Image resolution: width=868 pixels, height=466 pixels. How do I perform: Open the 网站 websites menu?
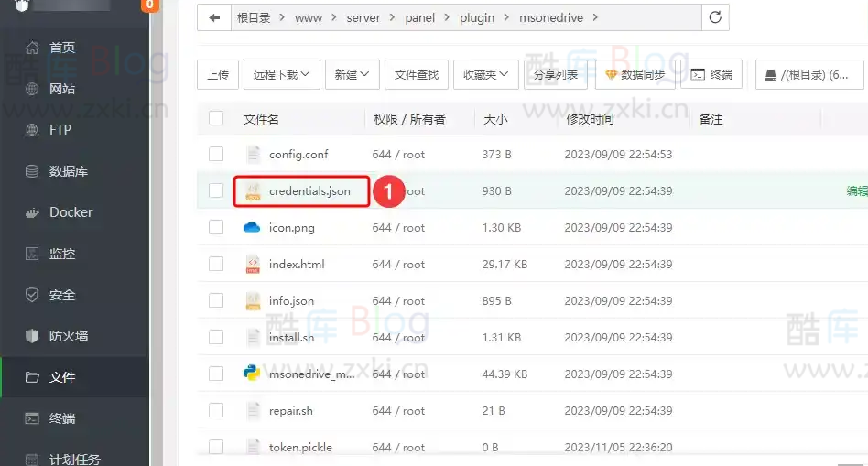[62, 89]
